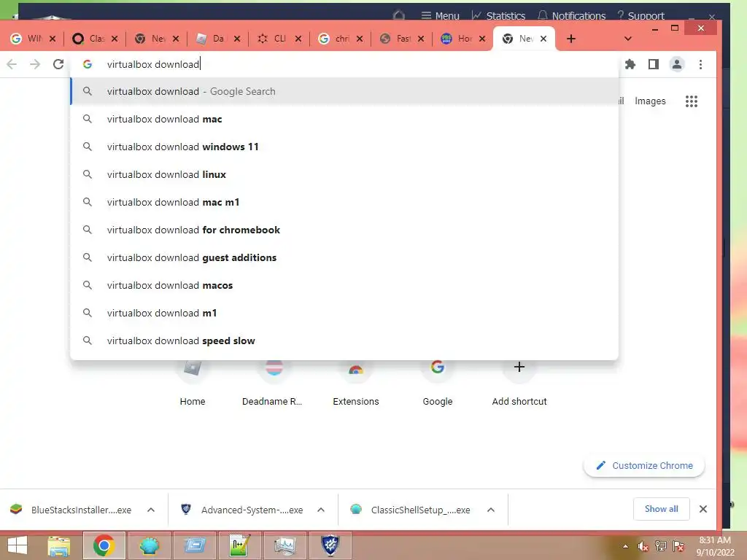
Task: Select 'virtualbox download m1' suggestion
Action: pyautogui.click(x=344, y=313)
